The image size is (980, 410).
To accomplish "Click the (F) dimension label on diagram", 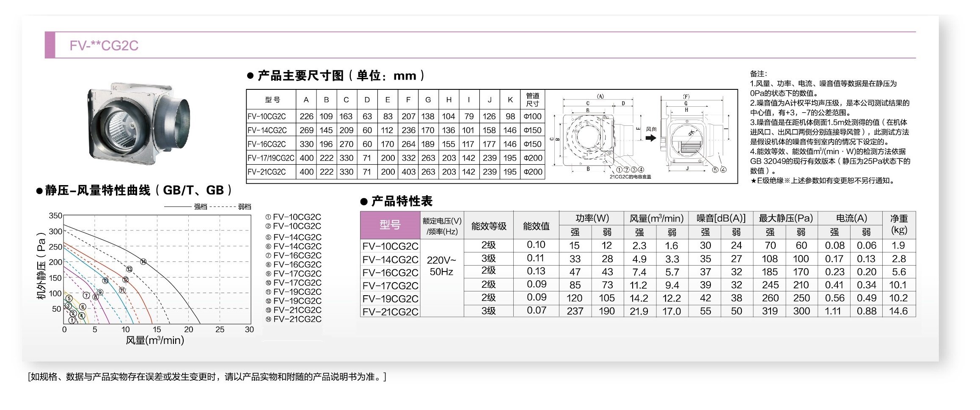I will (x=686, y=97).
